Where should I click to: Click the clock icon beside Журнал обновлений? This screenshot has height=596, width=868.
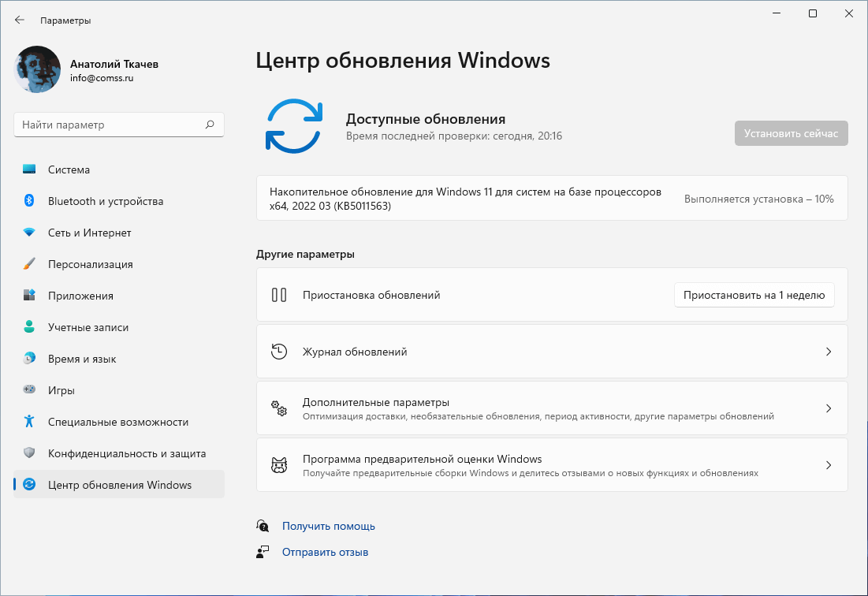[x=278, y=352]
